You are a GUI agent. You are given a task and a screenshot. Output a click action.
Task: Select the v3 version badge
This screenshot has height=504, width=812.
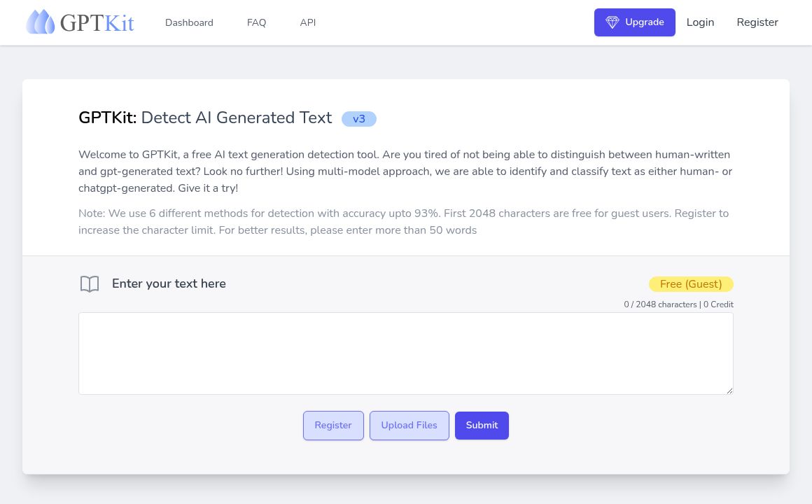coord(358,118)
